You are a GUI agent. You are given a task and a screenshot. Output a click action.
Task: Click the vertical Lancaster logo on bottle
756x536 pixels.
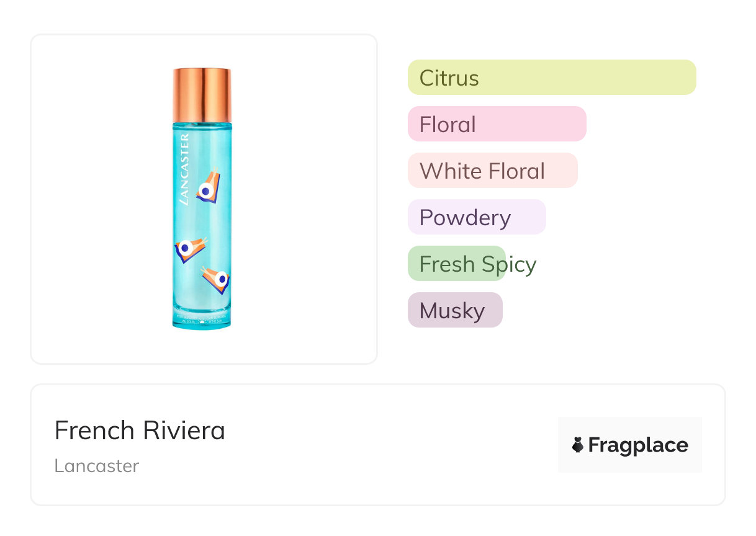[x=184, y=169]
